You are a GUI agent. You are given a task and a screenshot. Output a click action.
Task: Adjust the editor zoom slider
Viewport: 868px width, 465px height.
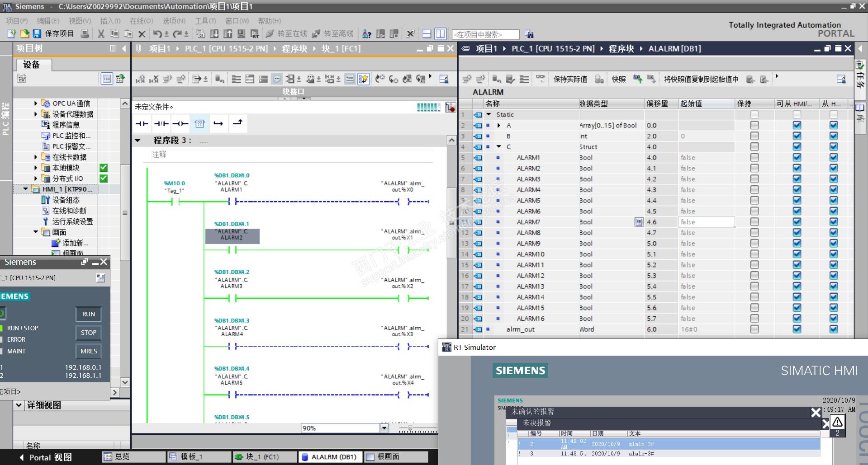coord(411,428)
